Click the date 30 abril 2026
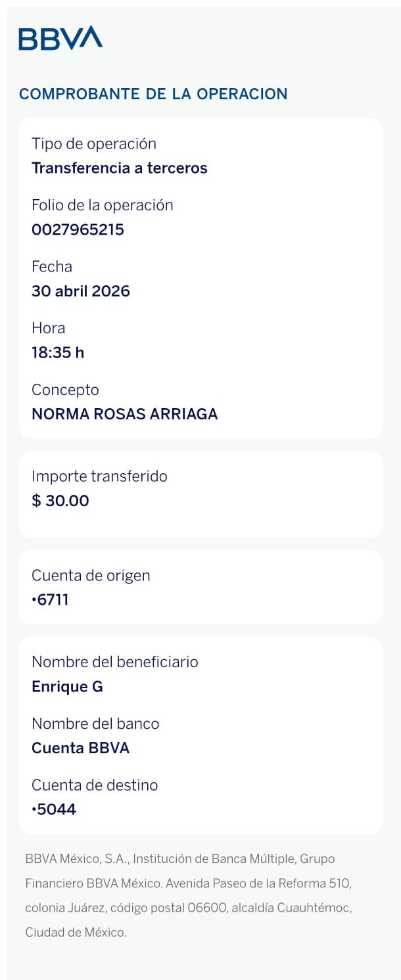This screenshot has height=980, width=401. click(81, 291)
